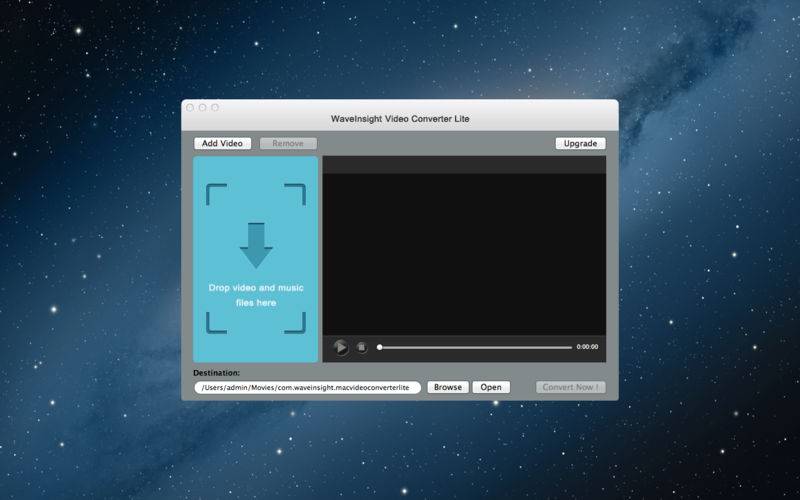Click the black video preview screen
The width and height of the screenshot is (800, 500).
coord(464,254)
